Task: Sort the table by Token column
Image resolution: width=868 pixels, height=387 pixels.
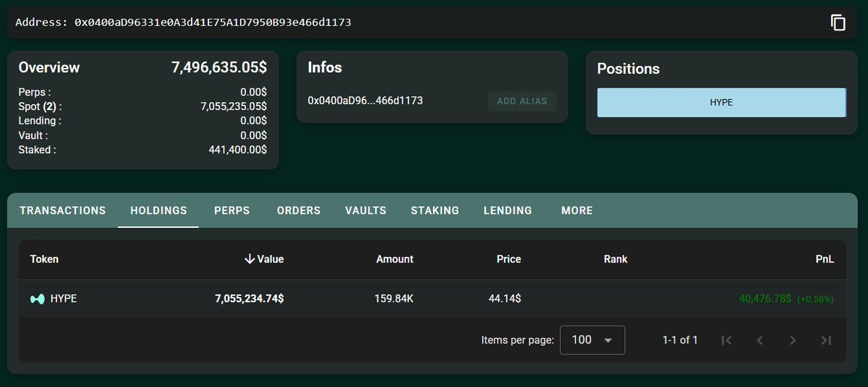Action: pyautogui.click(x=44, y=259)
